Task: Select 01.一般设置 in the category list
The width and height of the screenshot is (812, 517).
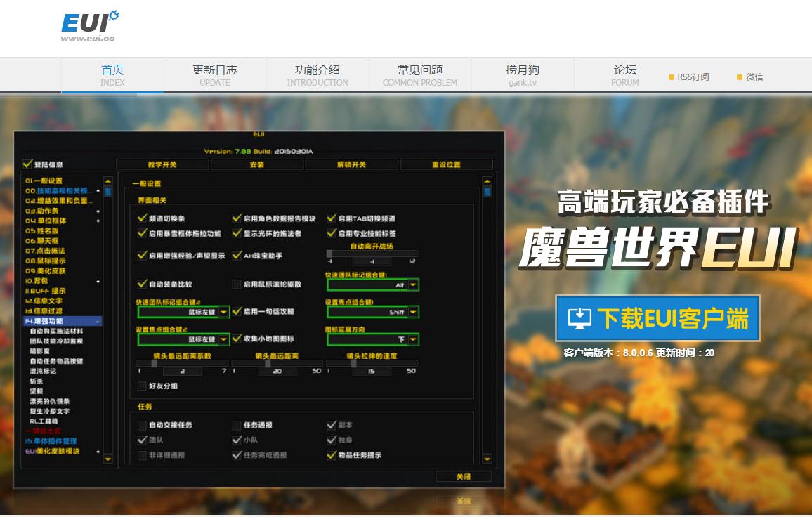Action: coord(44,181)
